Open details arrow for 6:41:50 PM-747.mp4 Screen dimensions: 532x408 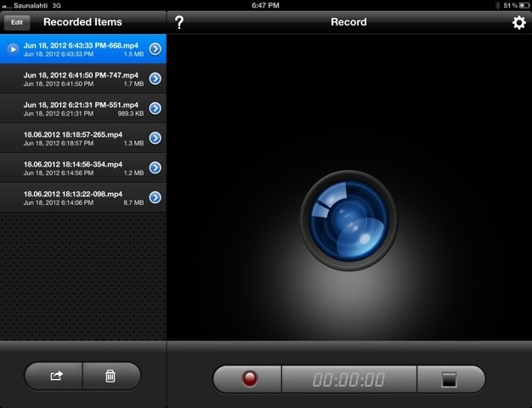[155, 79]
